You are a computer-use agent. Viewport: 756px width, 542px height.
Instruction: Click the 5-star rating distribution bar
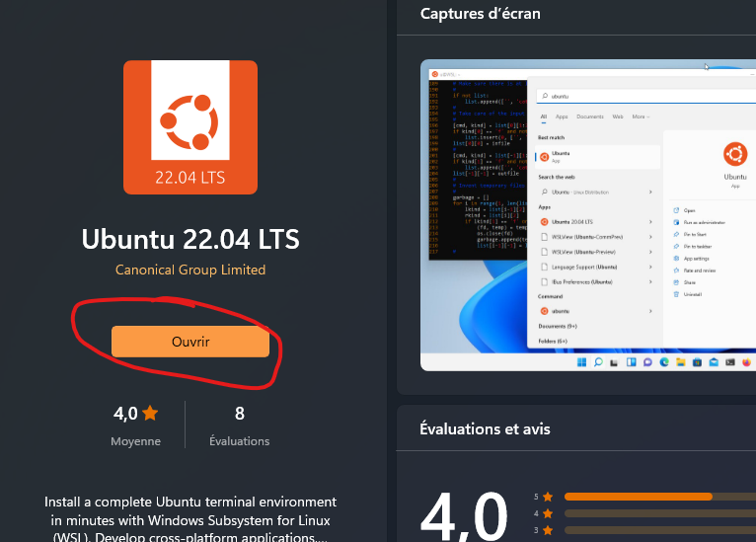tap(651, 497)
